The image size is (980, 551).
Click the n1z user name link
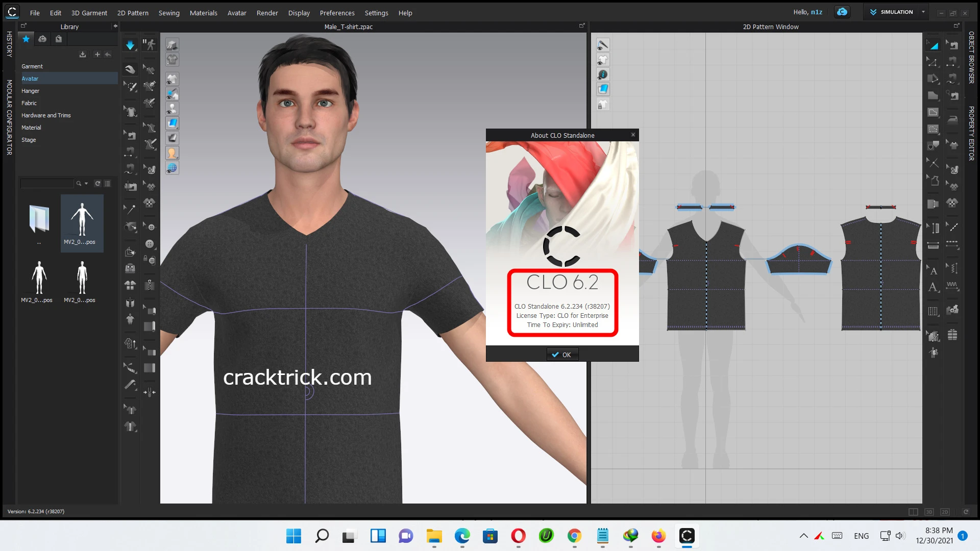(816, 12)
